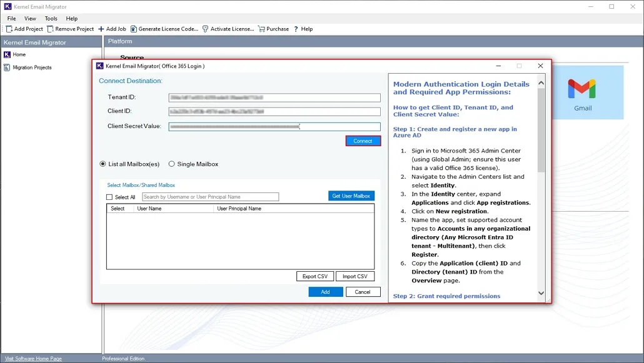The height and width of the screenshot is (363, 644).
Task: Open the Tools menu
Action: tap(51, 18)
